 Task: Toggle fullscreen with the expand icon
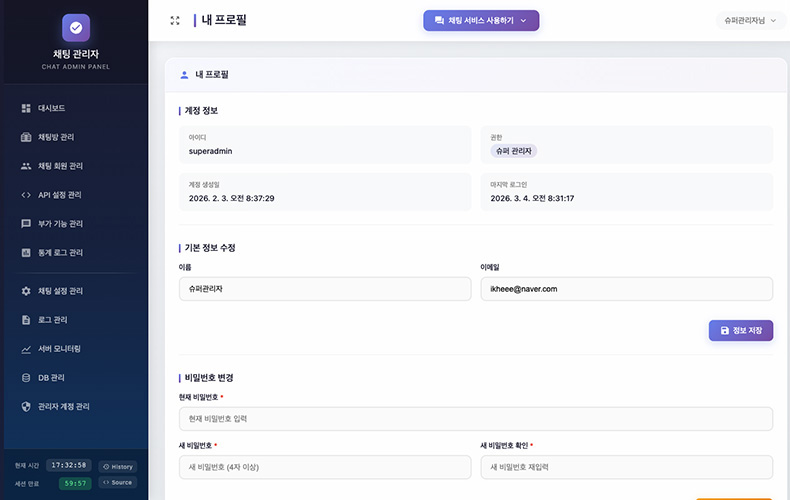[175, 20]
